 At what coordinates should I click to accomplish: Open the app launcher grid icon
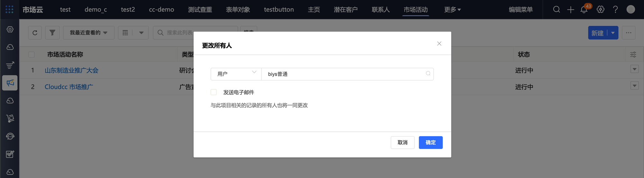pos(9,9)
